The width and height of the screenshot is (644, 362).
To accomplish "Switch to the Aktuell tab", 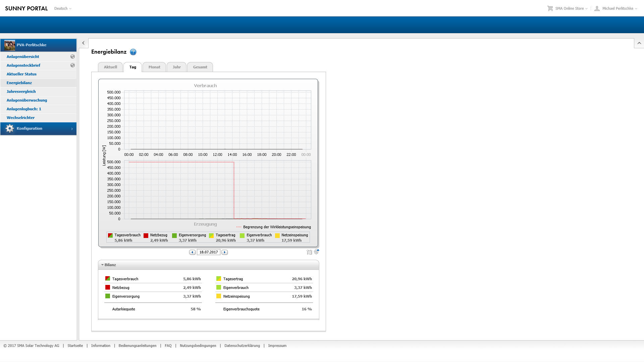I will pyautogui.click(x=110, y=67).
